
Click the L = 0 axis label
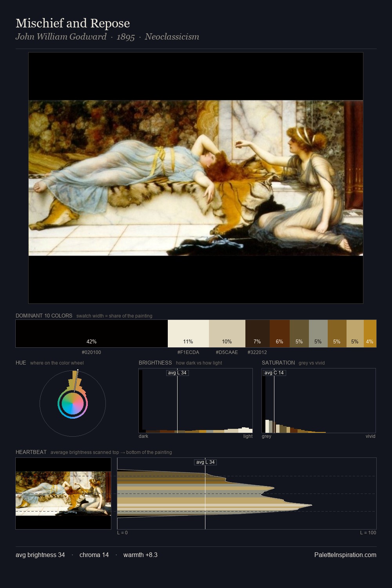122,533
